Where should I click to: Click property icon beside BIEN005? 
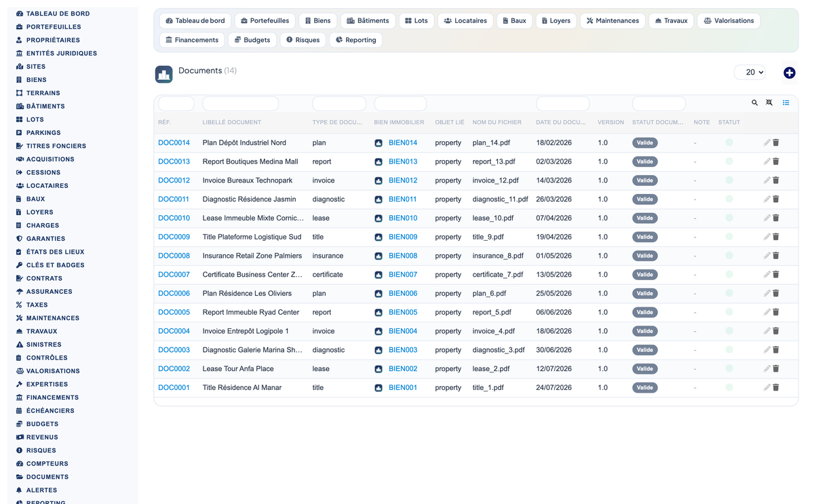pyautogui.click(x=379, y=313)
